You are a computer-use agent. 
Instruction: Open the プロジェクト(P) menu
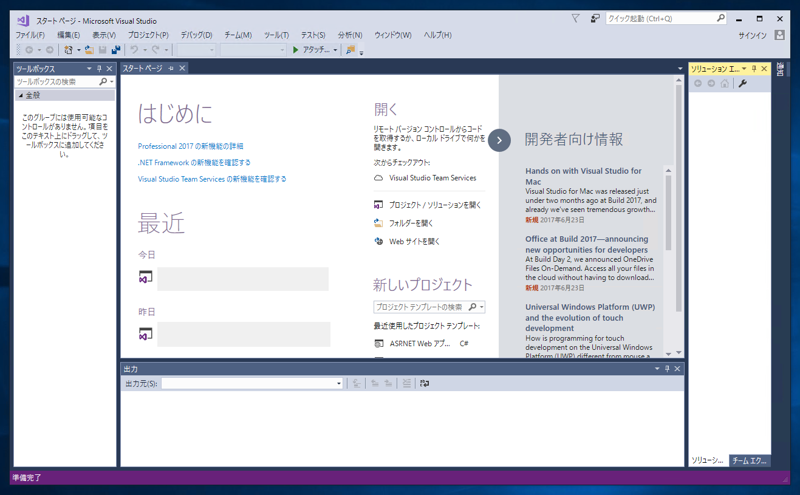click(148, 35)
